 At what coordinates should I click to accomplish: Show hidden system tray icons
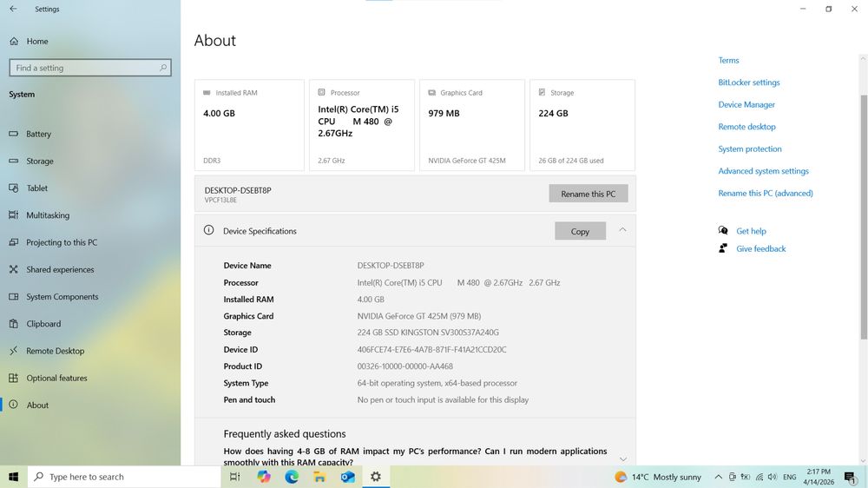(718, 477)
